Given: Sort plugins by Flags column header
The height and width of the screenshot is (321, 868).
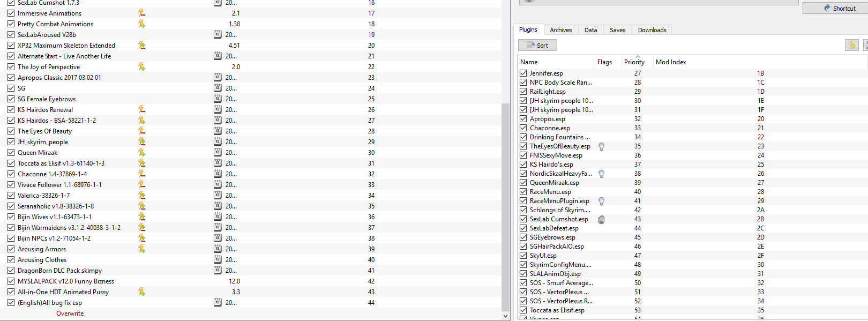Looking at the screenshot, I should coord(608,62).
